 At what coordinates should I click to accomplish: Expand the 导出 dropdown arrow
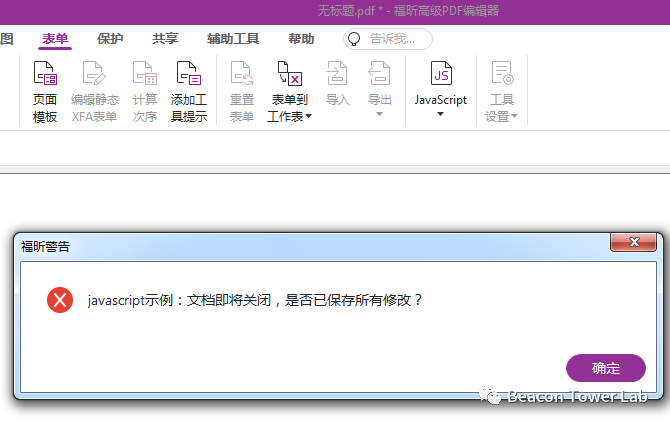[379, 114]
